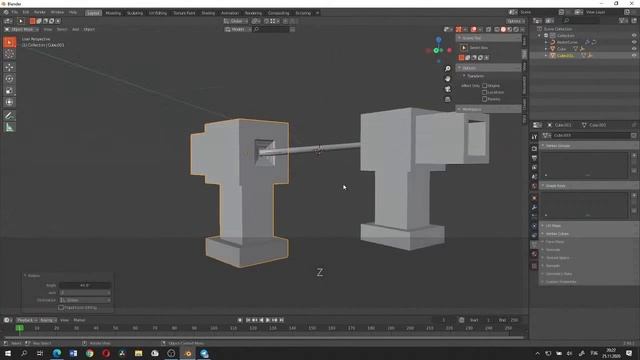The width and height of the screenshot is (640, 360).
Task: Switch to rendered viewport shading
Action: point(516,29)
